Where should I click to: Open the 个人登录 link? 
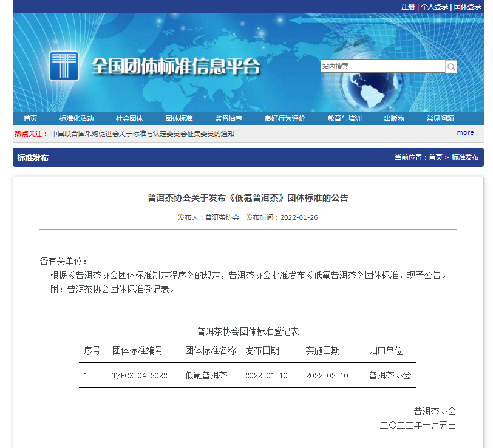pos(435,7)
